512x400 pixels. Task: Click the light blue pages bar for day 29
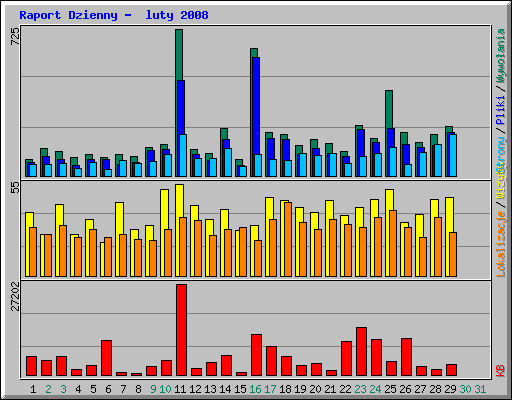tap(453, 155)
